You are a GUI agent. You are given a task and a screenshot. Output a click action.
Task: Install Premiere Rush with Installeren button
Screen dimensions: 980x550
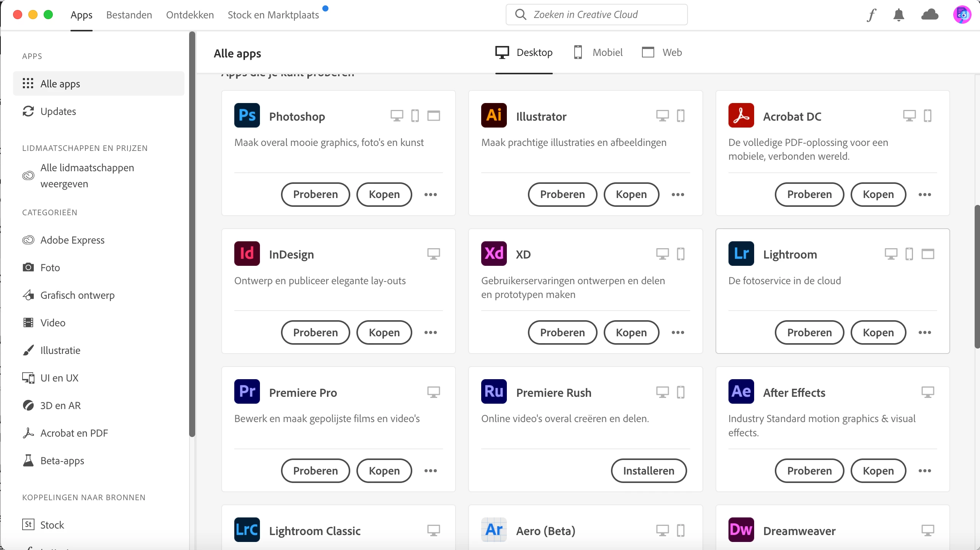(x=648, y=471)
